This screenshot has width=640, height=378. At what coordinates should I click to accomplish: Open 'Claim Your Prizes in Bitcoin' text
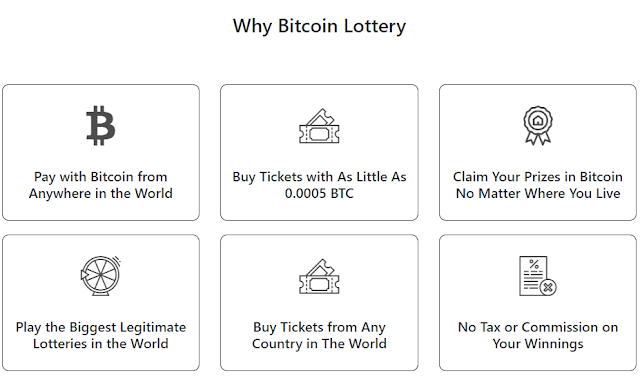tap(538, 177)
